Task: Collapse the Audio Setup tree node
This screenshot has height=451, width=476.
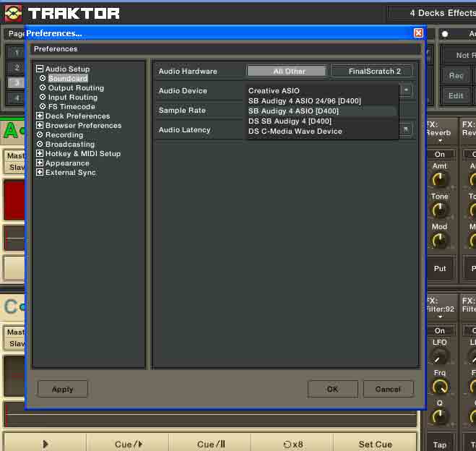Action: 40,69
